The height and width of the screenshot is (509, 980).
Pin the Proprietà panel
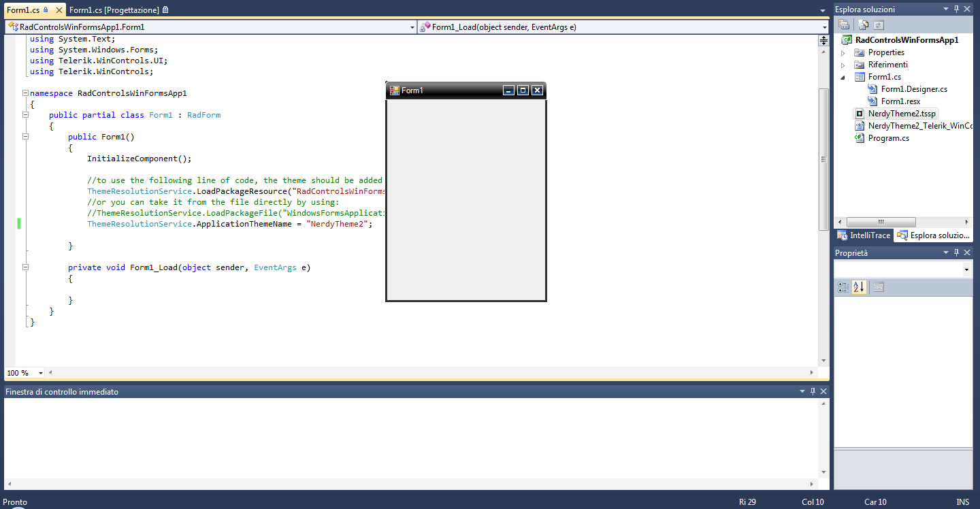(956, 252)
